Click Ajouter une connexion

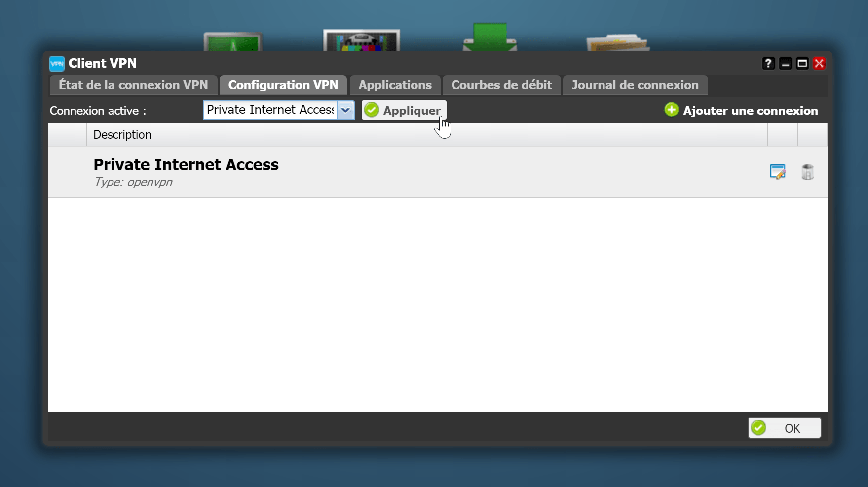(x=741, y=111)
